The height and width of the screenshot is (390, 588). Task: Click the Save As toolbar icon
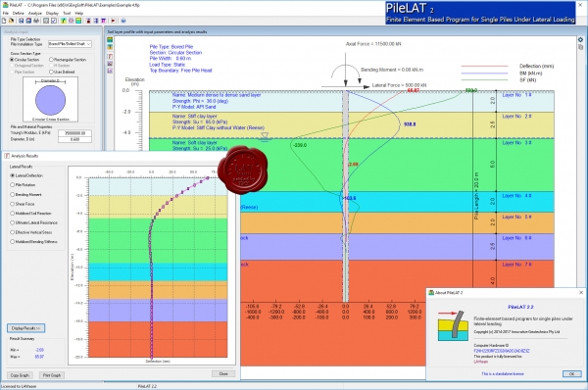[28, 21]
